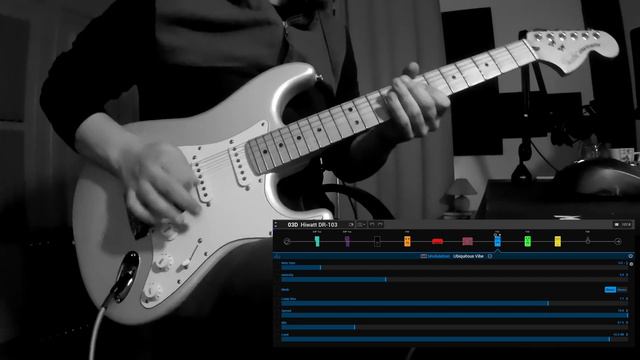This screenshot has height=360, width=640.
Task: Step presets with arrows left of 03D
Action: pyautogui.click(x=276, y=224)
